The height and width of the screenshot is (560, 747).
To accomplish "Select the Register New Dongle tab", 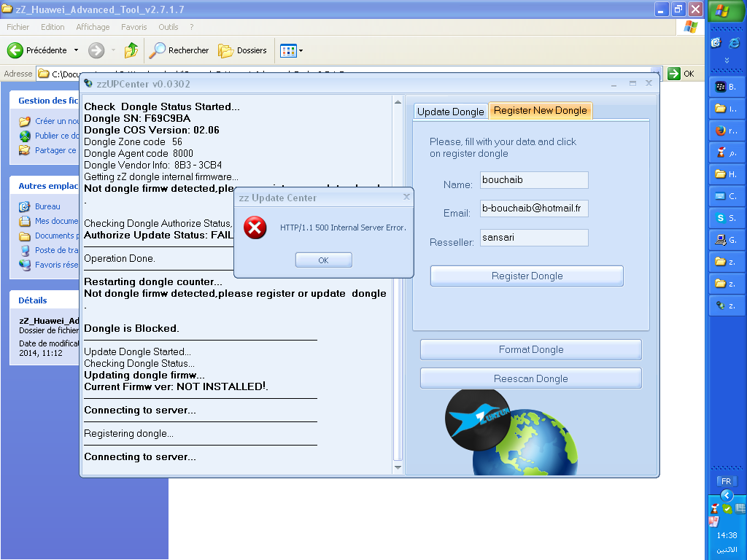I will click(x=541, y=111).
